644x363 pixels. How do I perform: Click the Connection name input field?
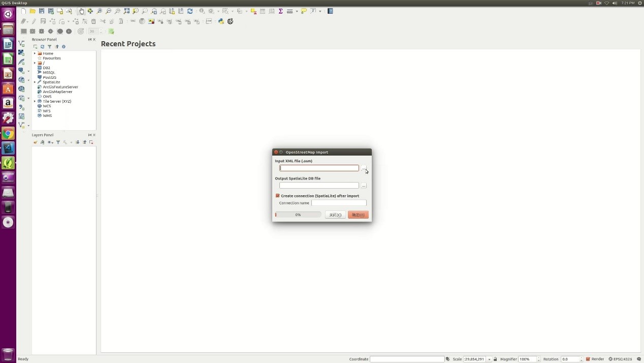[x=338, y=203]
